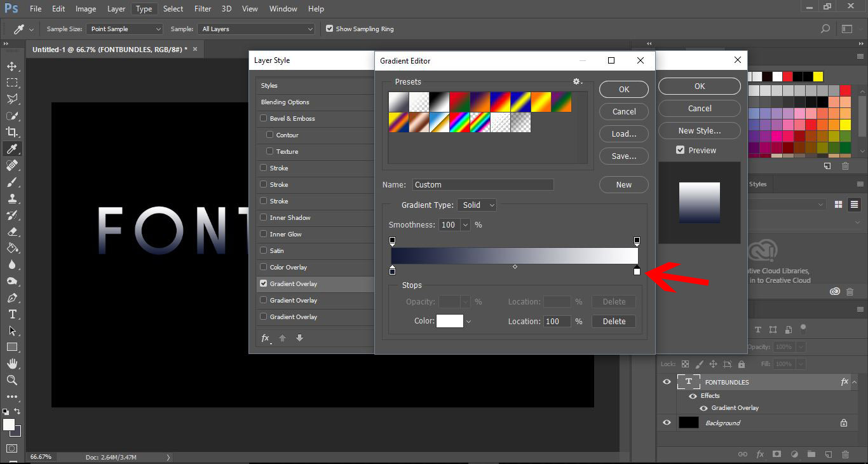868x464 pixels.
Task: Select the Rectangular Marquee tool
Action: [11, 83]
